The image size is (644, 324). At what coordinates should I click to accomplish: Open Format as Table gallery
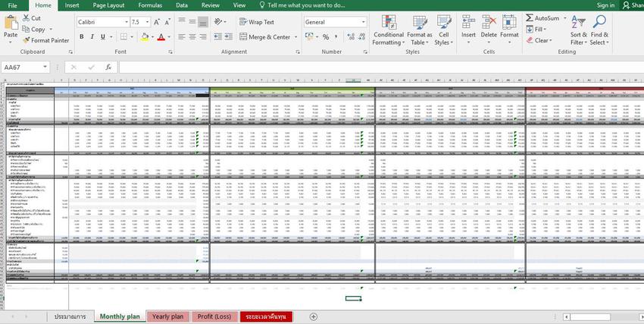point(419,30)
